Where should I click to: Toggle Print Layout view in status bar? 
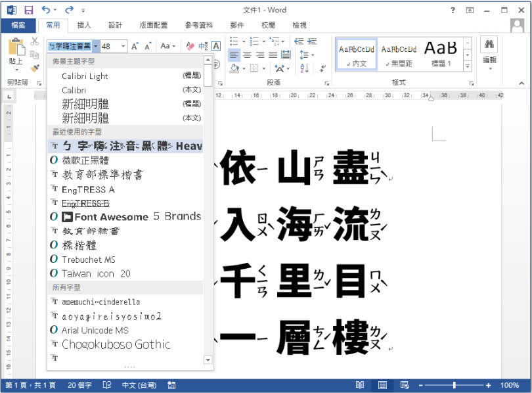382,385
